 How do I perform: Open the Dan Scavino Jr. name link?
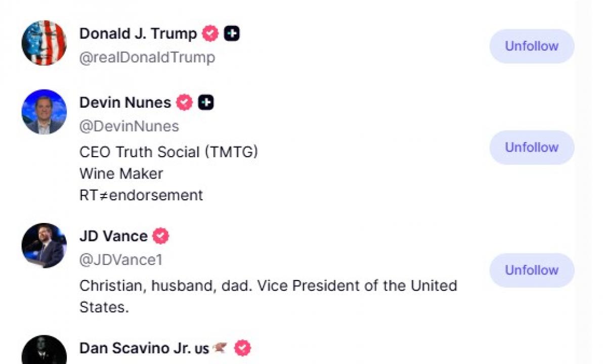(144, 348)
